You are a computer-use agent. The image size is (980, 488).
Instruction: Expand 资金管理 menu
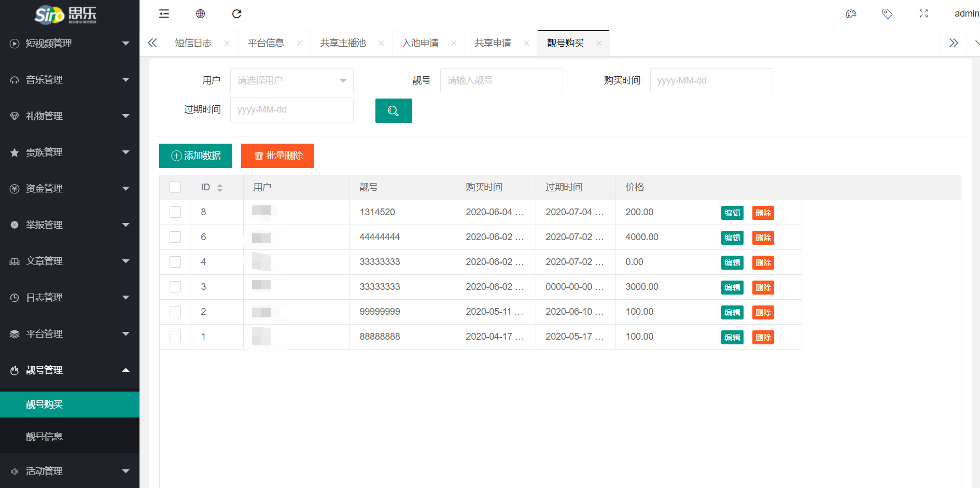point(69,189)
